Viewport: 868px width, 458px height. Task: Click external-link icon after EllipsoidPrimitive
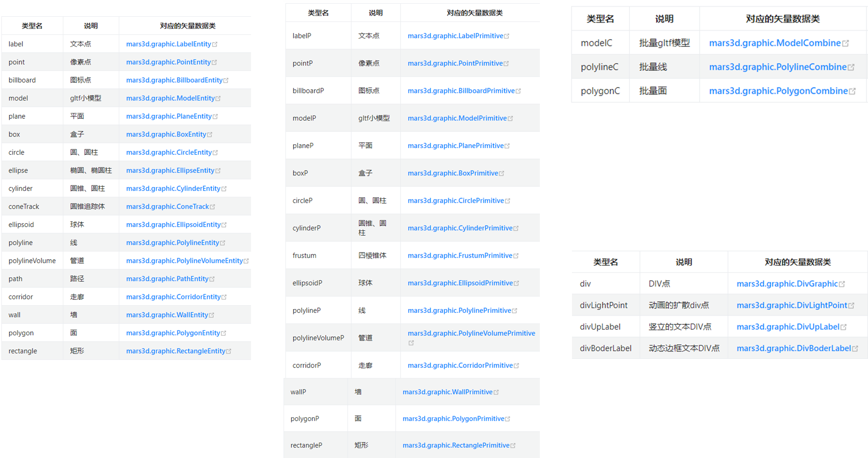pos(516,284)
